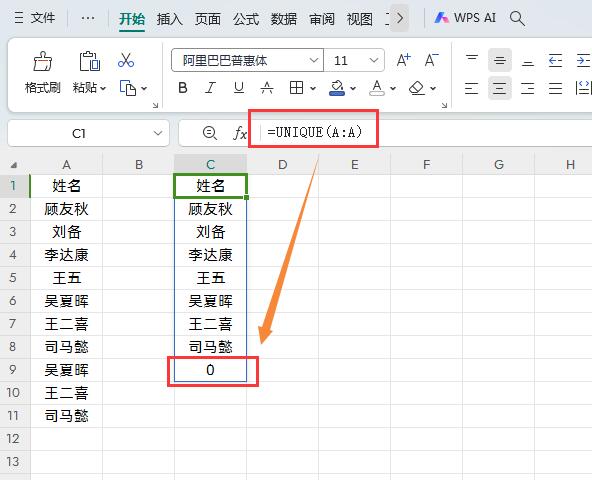
Task: Click the fx insert function icon
Action: coord(239,133)
